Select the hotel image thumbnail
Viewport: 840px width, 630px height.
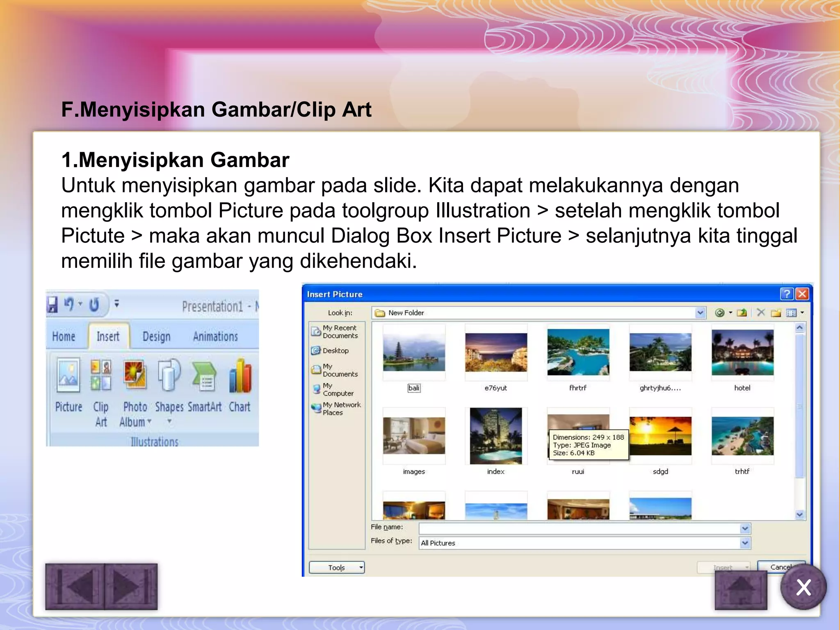pyautogui.click(x=742, y=353)
